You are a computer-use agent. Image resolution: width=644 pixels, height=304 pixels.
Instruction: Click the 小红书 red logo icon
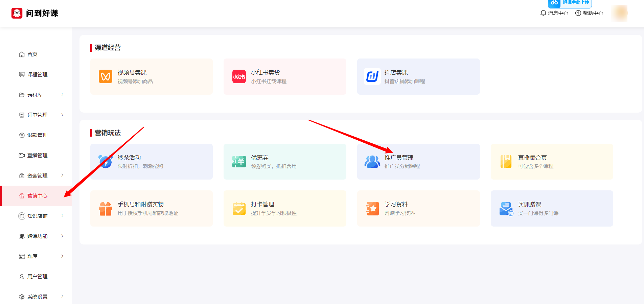pos(239,76)
